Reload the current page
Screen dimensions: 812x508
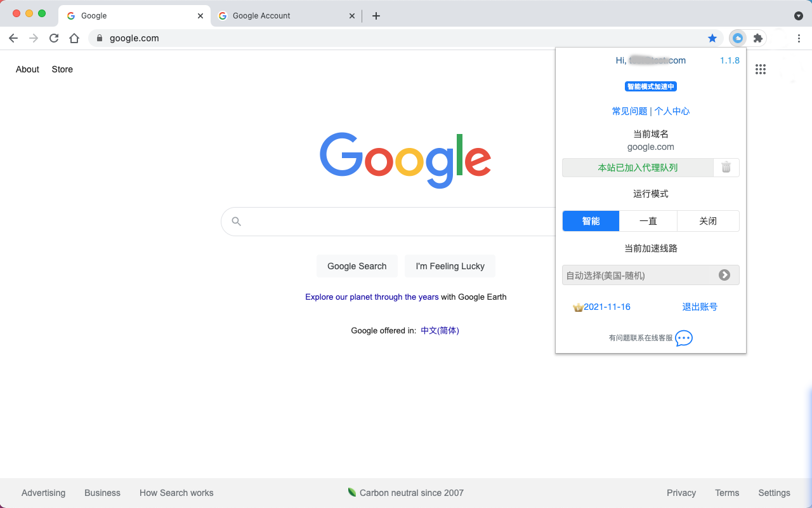click(x=54, y=38)
